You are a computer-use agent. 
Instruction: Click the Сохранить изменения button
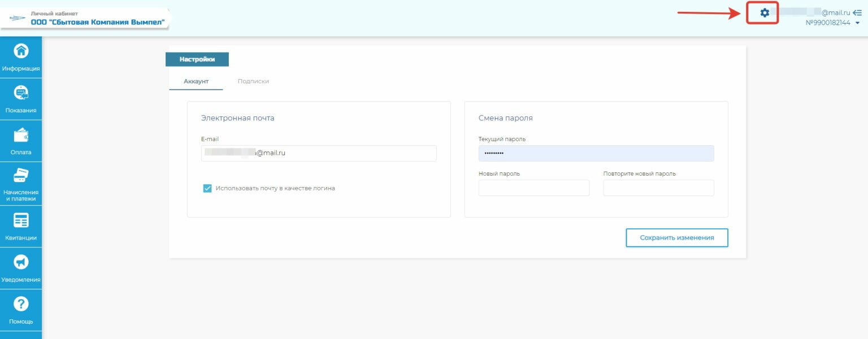point(676,238)
